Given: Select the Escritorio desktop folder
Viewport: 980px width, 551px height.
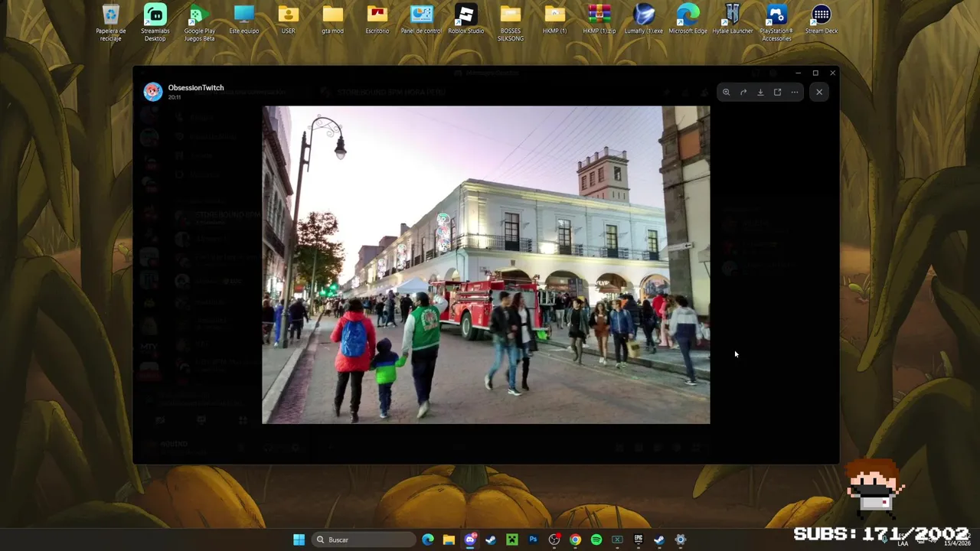Looking at the screenshot, I should coord(377,20).
